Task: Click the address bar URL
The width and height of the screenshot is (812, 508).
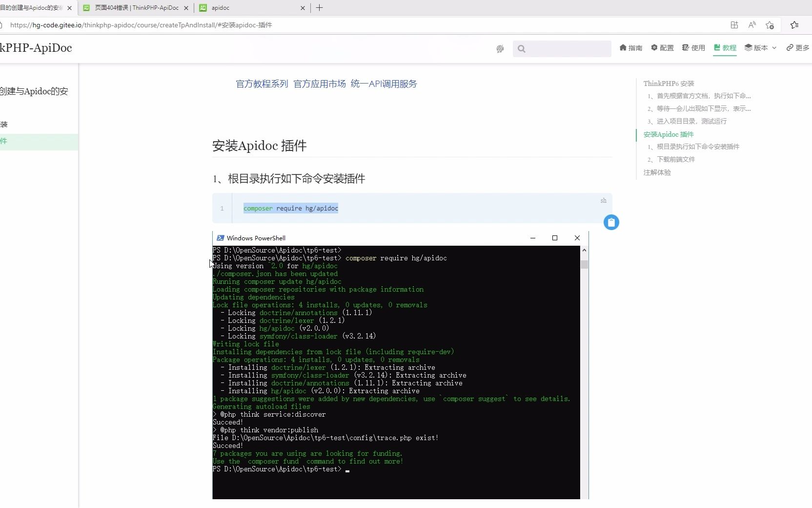Action: 141,25
